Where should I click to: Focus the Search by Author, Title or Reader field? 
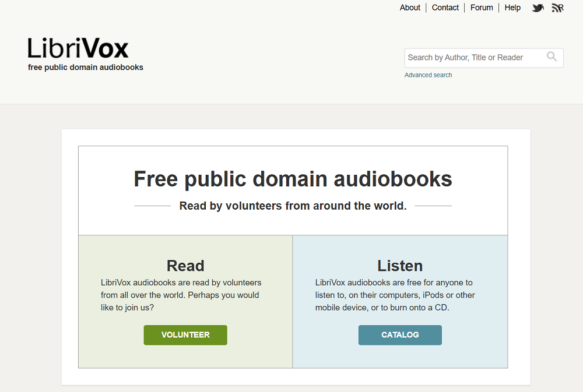pos(484,58)
